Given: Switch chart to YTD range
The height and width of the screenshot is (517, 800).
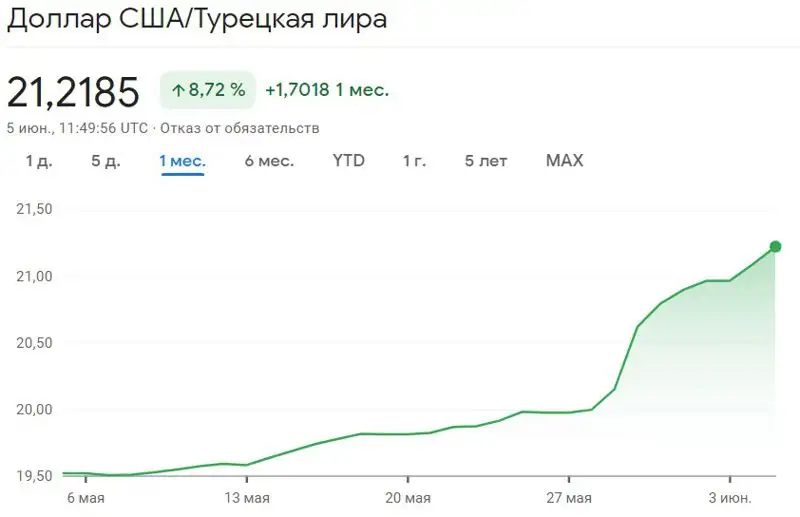Looking at the screenshot, I should tap(348, 161).
